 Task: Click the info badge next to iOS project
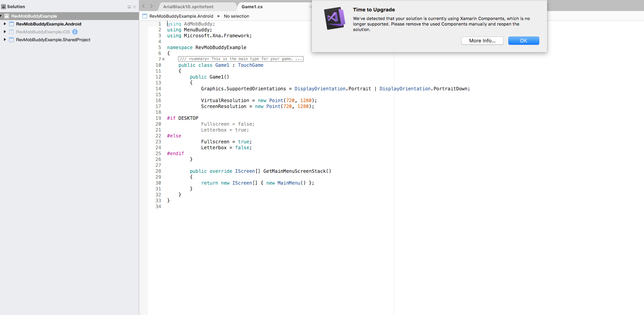point(75,32)
